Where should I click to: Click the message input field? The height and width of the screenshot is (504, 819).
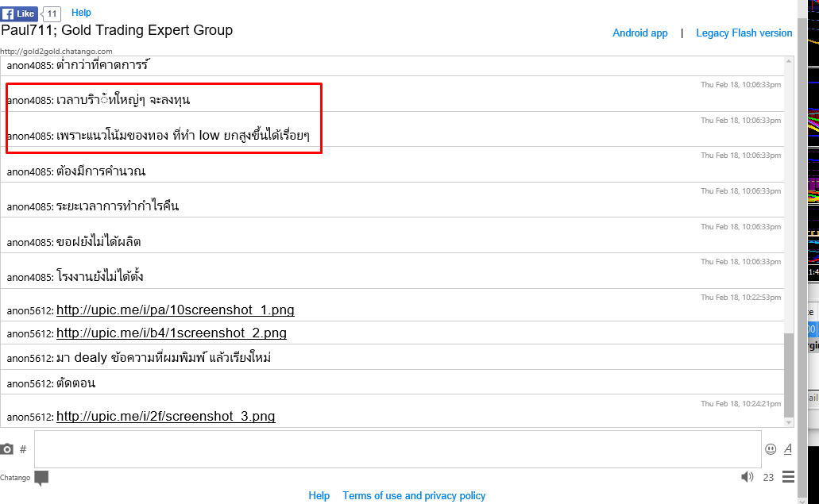click(x=397, y=449)
